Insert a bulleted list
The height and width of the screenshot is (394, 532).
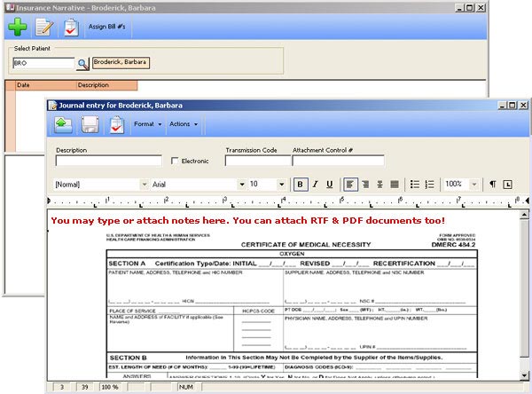click(414, 185)
